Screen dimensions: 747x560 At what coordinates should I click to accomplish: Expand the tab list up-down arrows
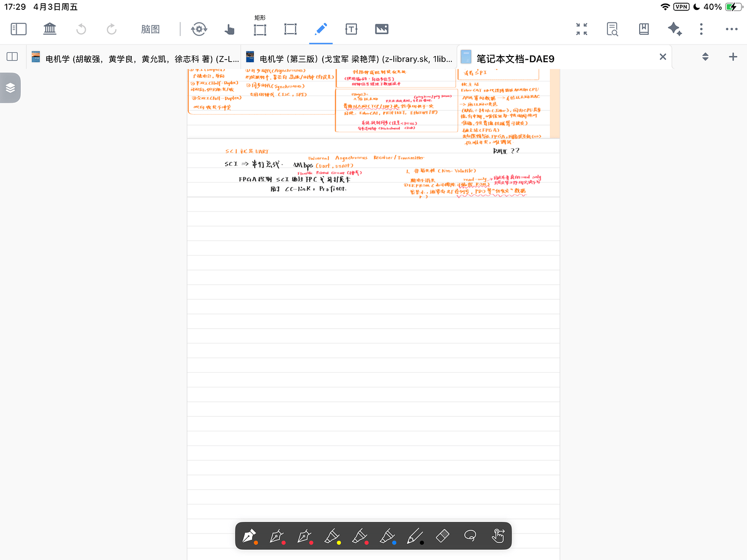[x=705, y=57]
